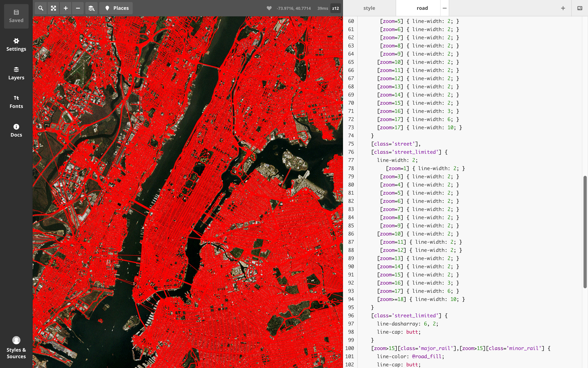Click the [class='street'] selector on line 75
Screen dimensions: 588x368
click(395, 144)
